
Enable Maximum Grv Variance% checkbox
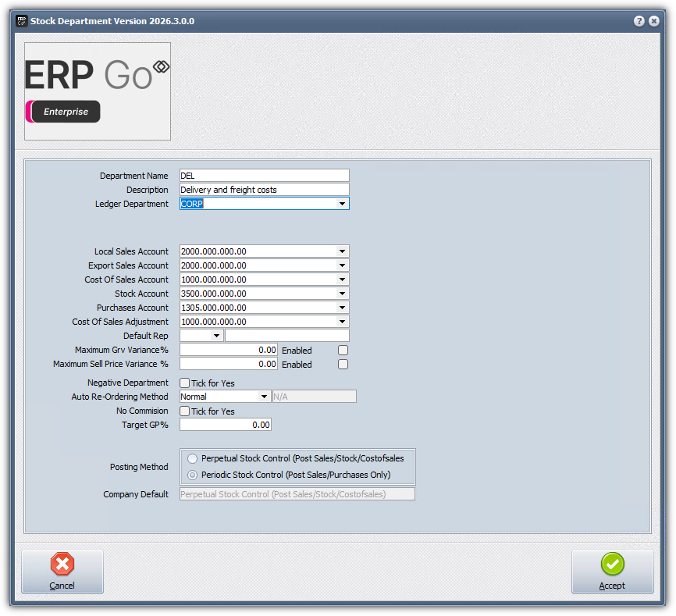click(343, 351)
